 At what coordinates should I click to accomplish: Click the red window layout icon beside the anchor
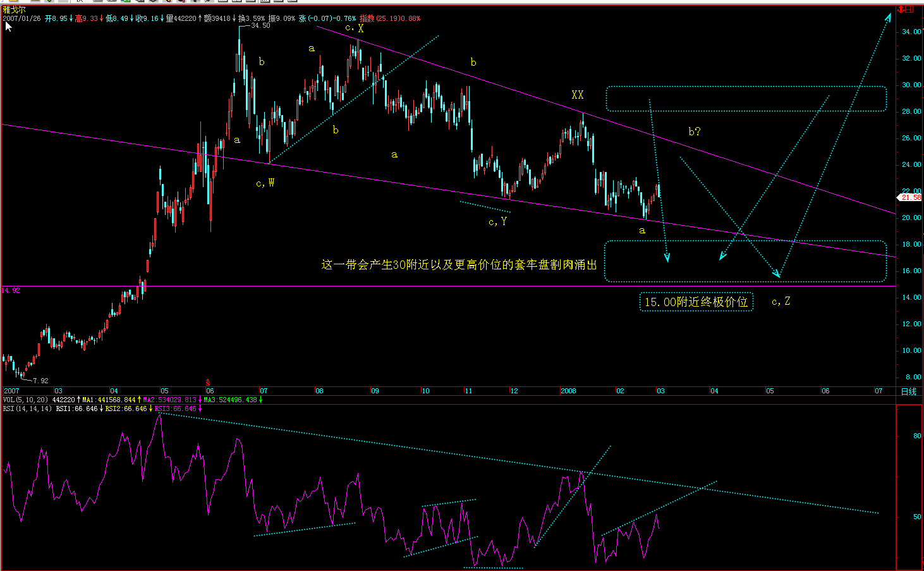click(x=909, y=9)
